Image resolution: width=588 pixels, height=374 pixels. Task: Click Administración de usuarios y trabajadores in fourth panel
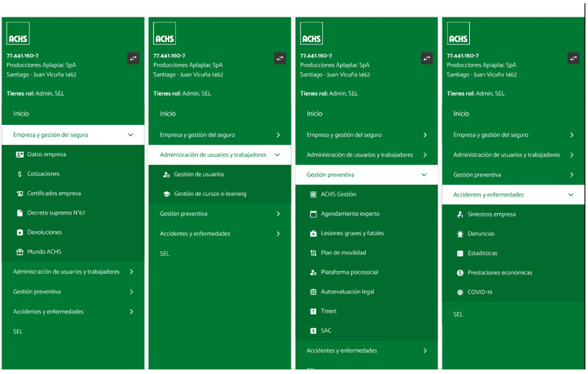[x=513, y=155]
